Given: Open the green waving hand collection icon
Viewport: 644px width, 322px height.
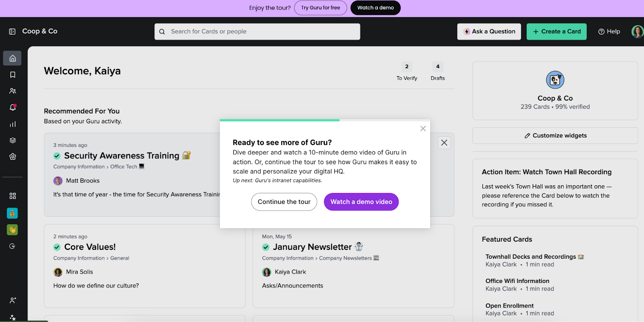Looking at the screenshot, I should pos(12,230).
